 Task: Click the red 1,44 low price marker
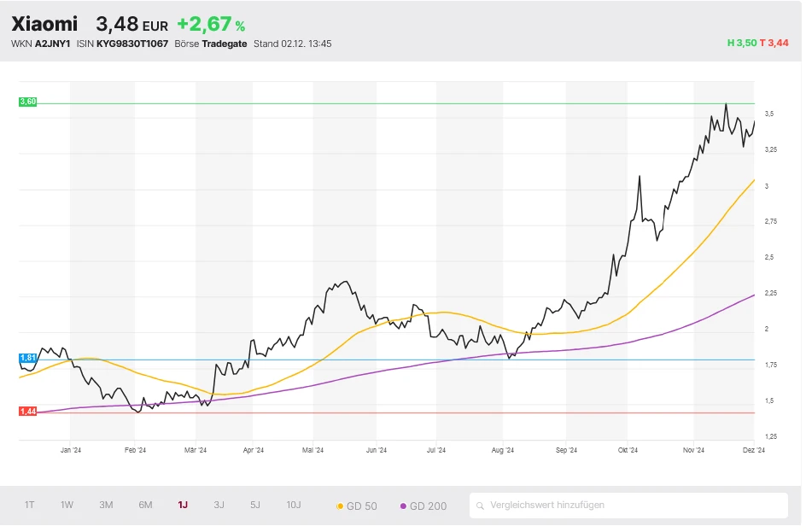[x=27, y=412]
